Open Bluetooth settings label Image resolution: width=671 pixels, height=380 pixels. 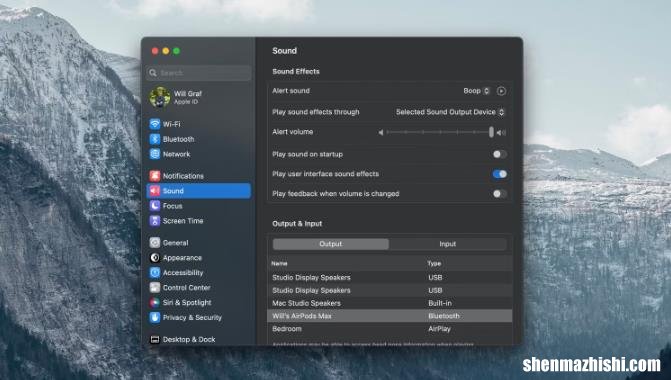[178, 139]
